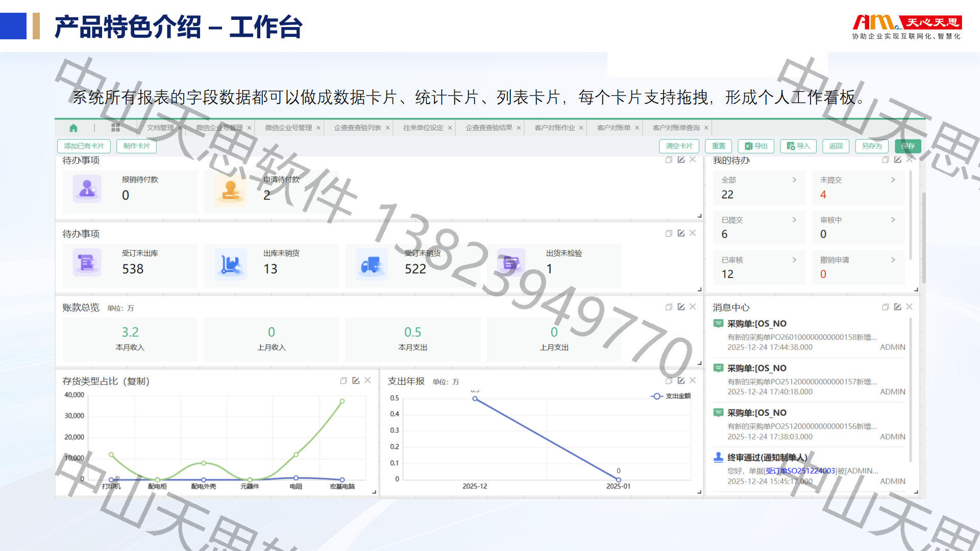This screenshot has height=551, width=980.
Task: Open the 申请待付款 stamp icon
Action: (x=231, y=190)
